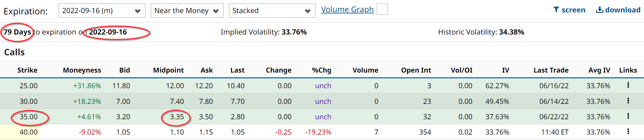Open the Stacked view dropdown
644x140 pixels.
click(272, 11)
